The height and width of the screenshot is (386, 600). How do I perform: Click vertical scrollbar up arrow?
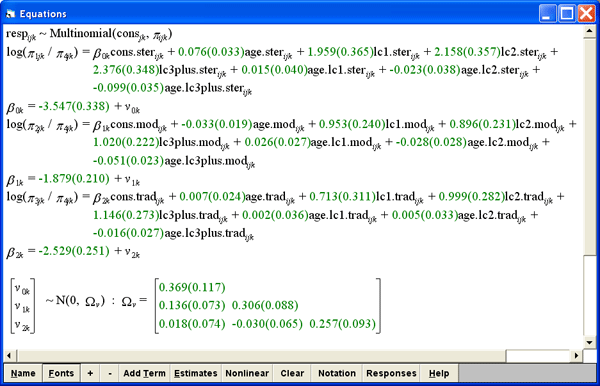[589, 31]
